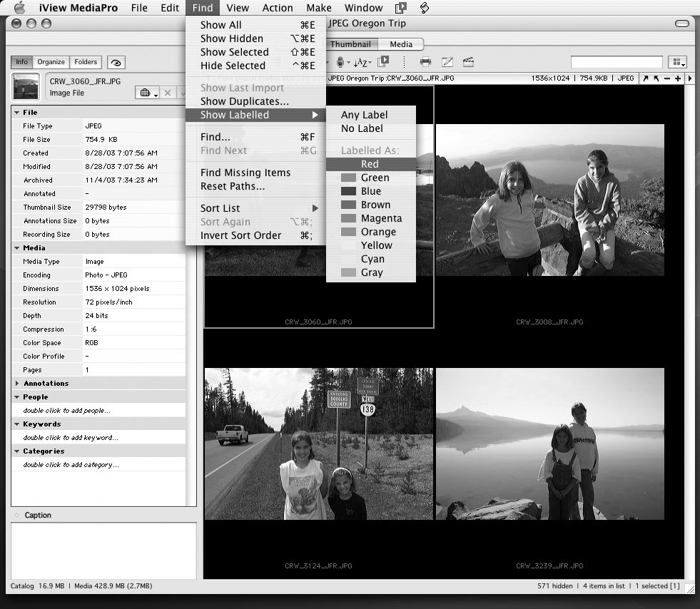Click the diamond icon beside Caption
The height and width of the screenshot is (609, 700).
[16, 516]
